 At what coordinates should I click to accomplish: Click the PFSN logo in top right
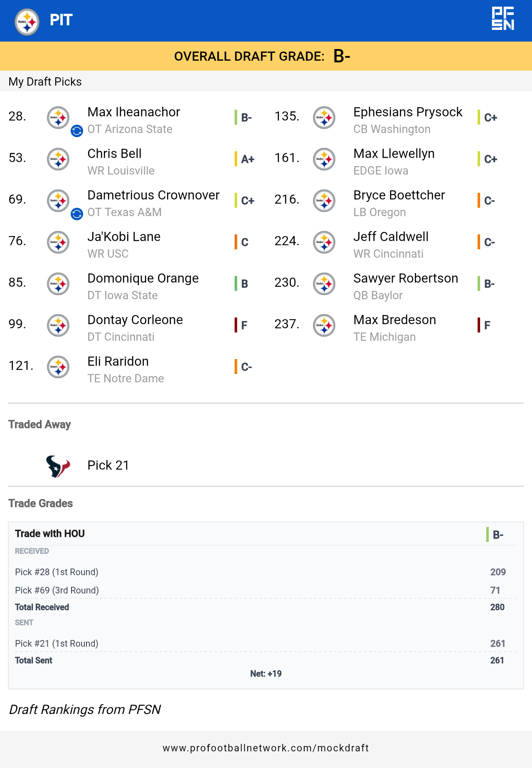[503, 19]
